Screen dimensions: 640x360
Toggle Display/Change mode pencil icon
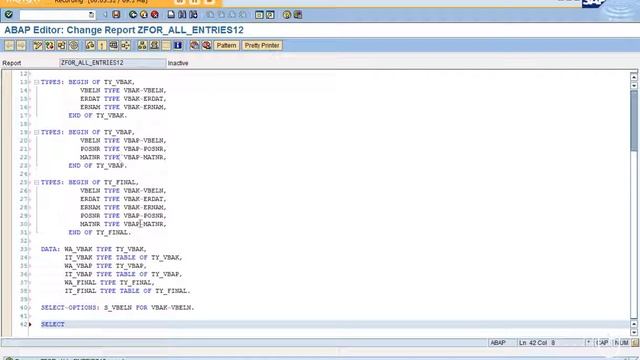click(x=38, y=45)
